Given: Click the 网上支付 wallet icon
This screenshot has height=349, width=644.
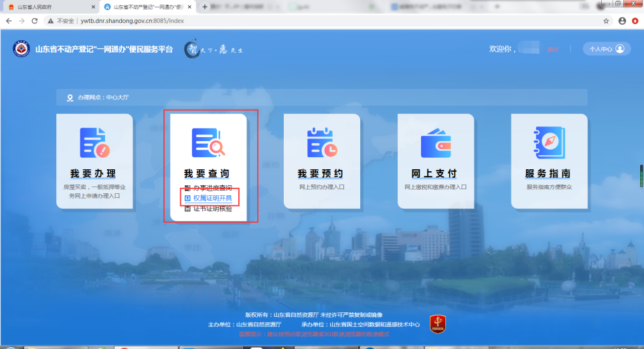Looking at the screenshot, I should (435, 142).
